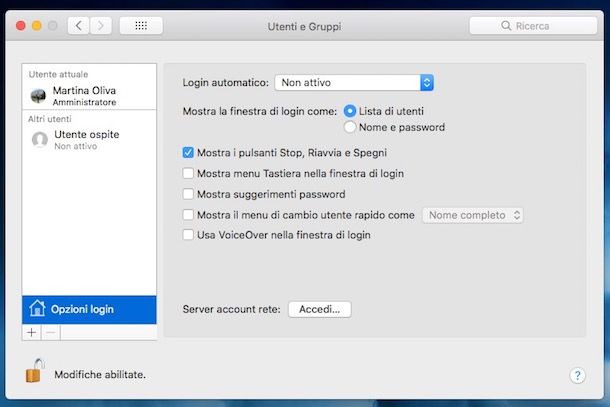This screenshot has width=610, height=407.
Task: Close the window with the red button
Action: [x=21, y=26]
